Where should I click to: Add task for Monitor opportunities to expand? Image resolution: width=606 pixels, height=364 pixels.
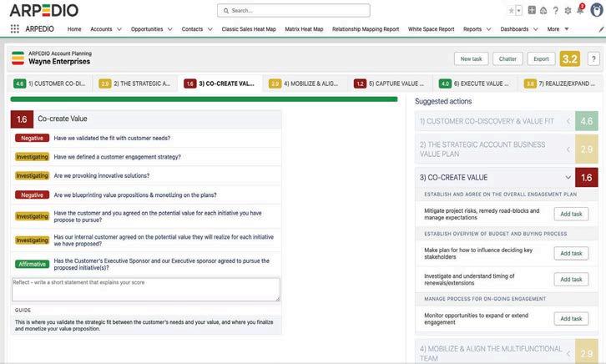click(x=571, y=319)
